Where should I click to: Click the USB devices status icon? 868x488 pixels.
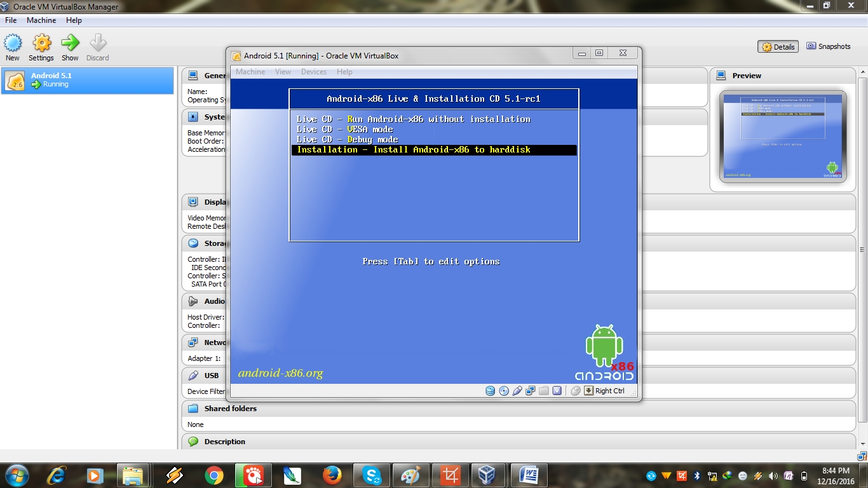(517, 391)
